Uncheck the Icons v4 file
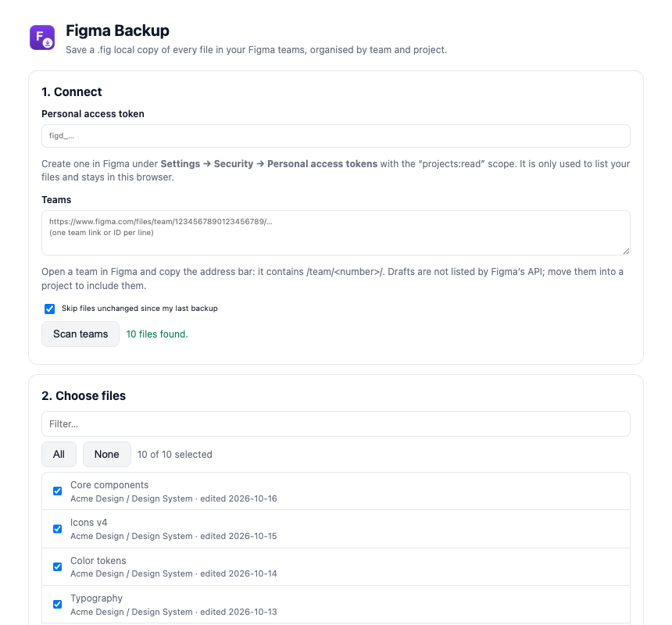This screenshot has width=672, height=625. [x=57, y=529]
